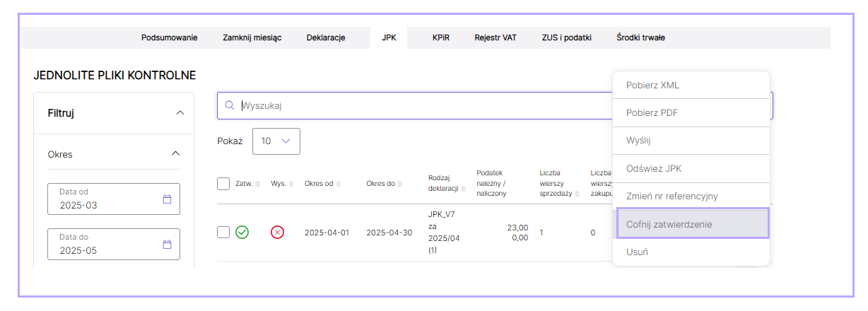Click the 2025-04-01 date cell
Image resolution: width=868 pixels, height=311 pixels.
(x=327, y=233)
